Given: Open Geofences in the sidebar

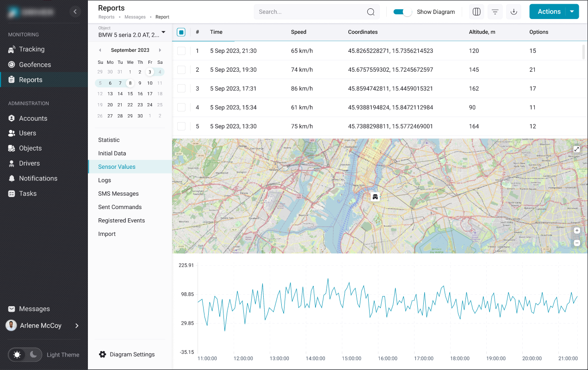Looking at the screenshot, I should (x=35, y=65).
